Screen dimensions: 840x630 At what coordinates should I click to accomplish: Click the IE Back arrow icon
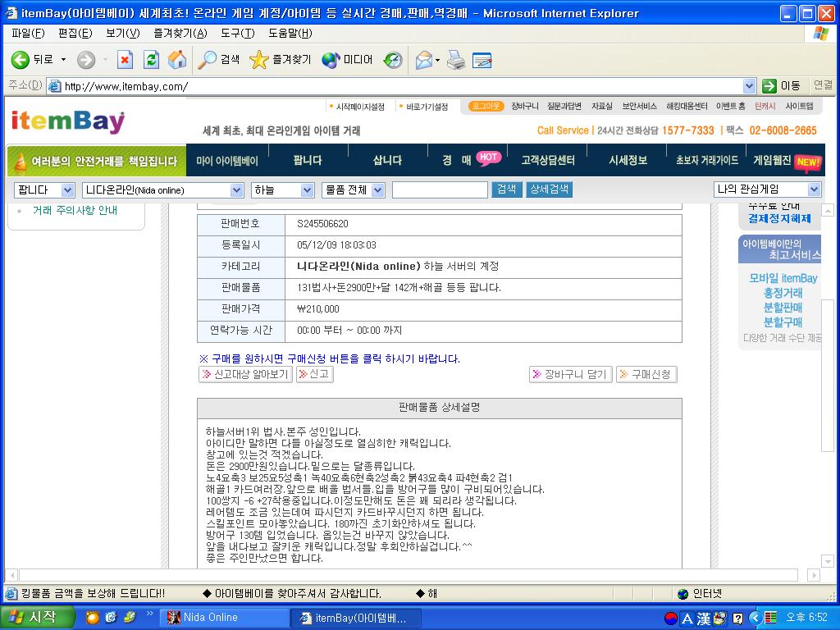[21, 60]
